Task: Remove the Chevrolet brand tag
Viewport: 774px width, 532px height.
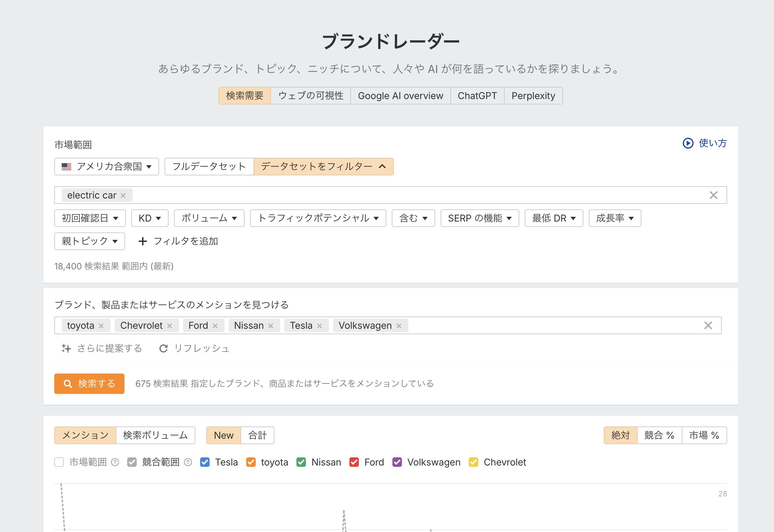Action: tap(170, 326)
